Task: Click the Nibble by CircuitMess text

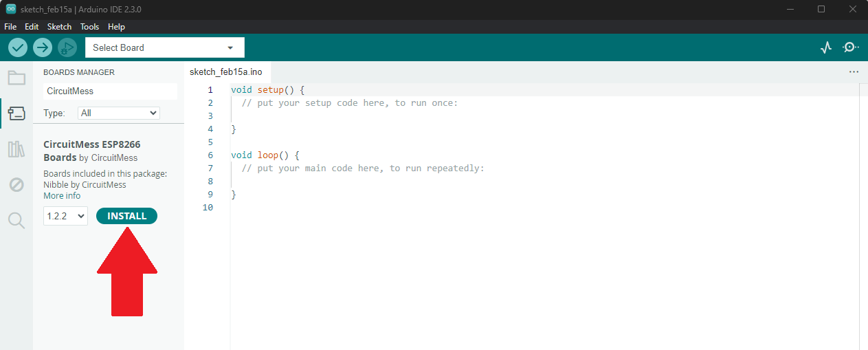Action: pyautogui.click(x=85, y=184)
